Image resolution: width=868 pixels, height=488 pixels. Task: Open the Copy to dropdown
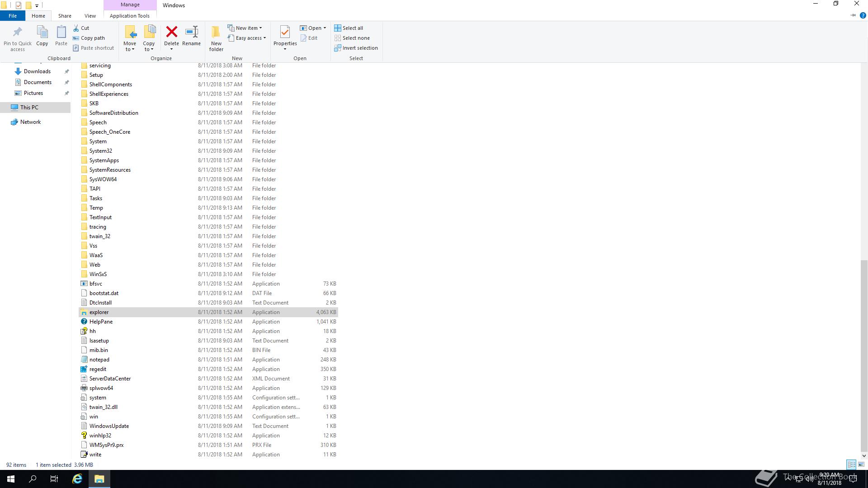149,47
